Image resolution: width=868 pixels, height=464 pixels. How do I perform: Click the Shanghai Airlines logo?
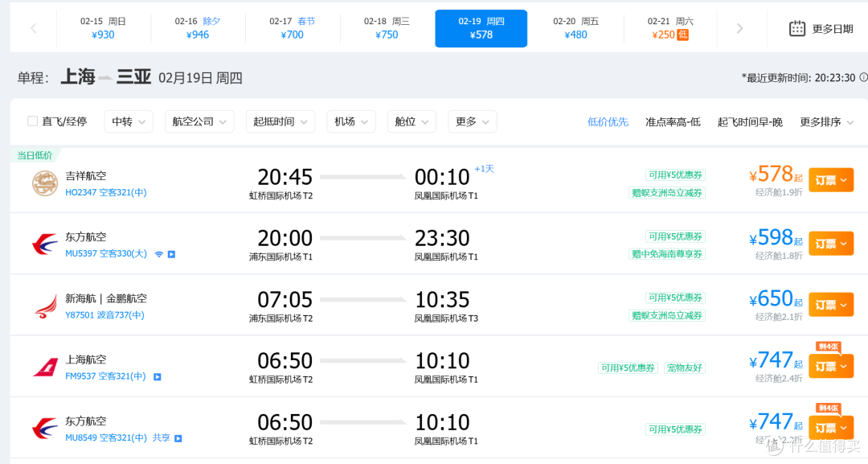(x=45, y=368)
